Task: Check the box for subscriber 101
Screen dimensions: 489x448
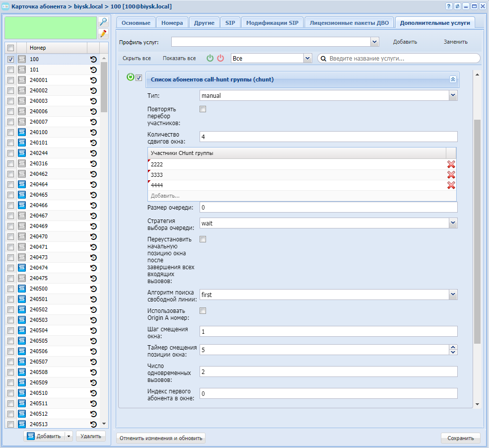Action: coord(10,70)
